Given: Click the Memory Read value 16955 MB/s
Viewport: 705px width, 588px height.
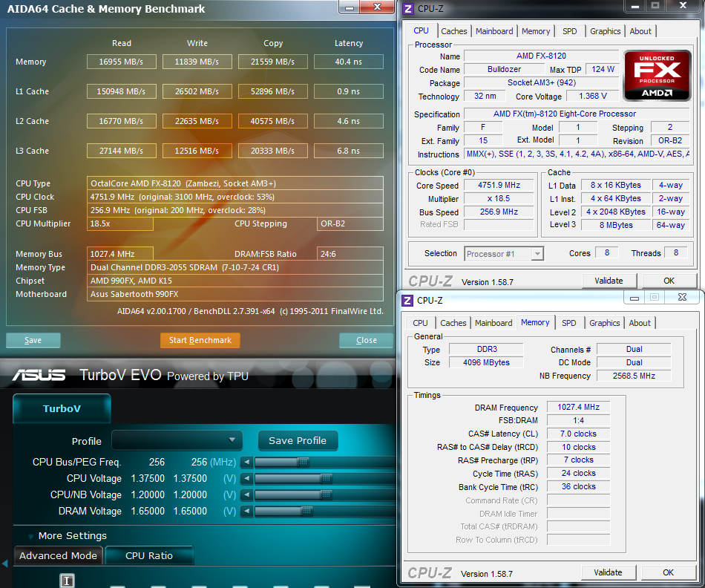Looking at the screenshot, I should [x=122, y=62].
